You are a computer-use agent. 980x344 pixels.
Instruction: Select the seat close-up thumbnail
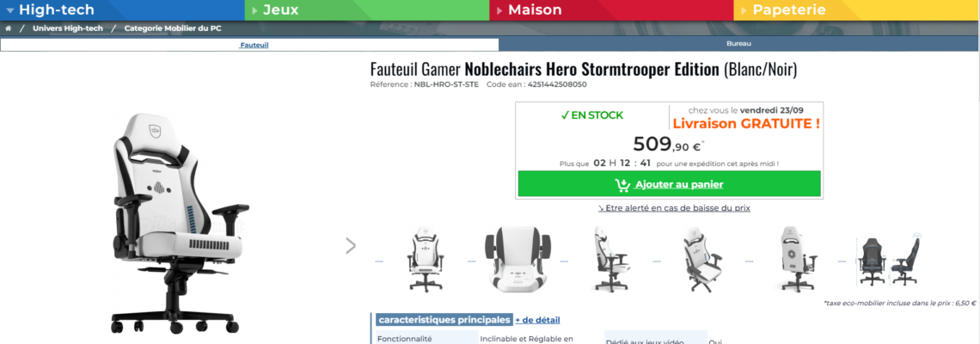[516, 257]
